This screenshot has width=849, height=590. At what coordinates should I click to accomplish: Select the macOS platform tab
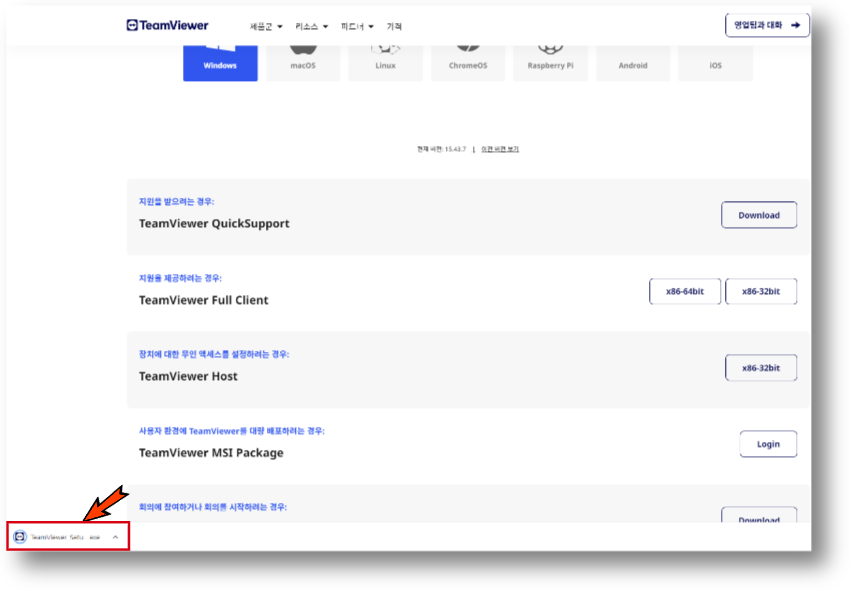(x=303, y=63)
